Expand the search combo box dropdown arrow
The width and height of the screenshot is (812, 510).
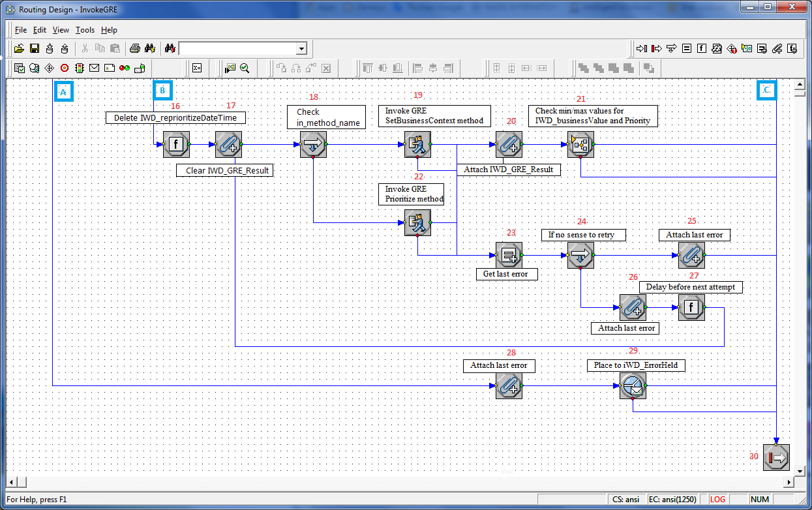pyautogui.click(x=301, y=49)
